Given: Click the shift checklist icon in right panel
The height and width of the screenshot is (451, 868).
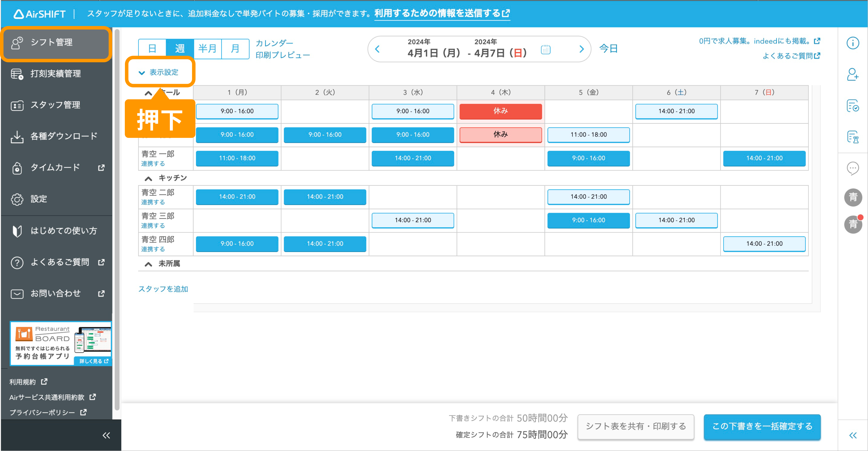Looking at the screenshot, I should (853, 106).
